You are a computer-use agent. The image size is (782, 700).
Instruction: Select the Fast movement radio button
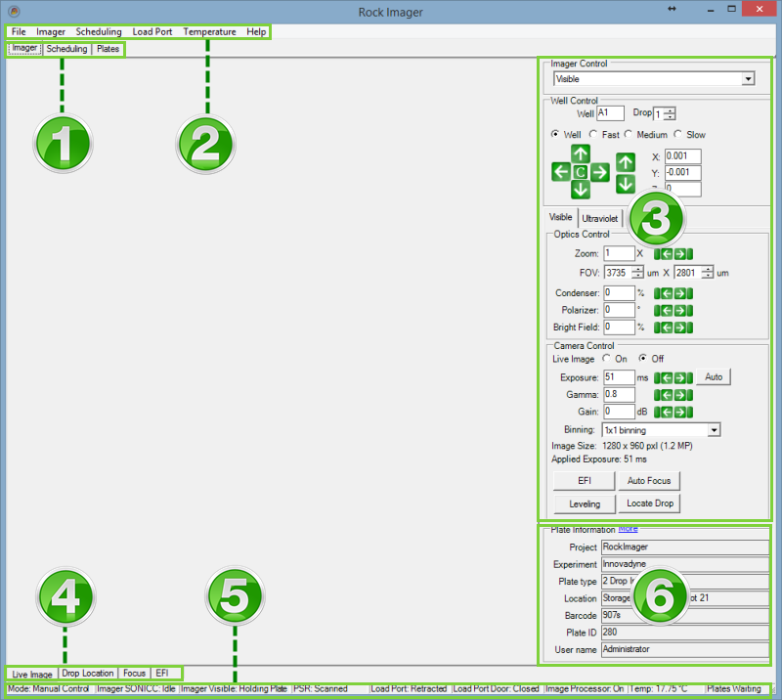click(x=592, y=135)
